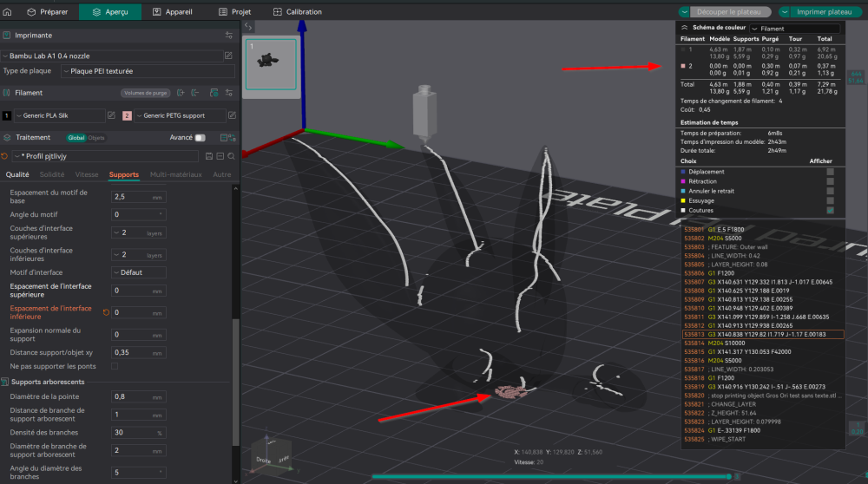Screen dimensions: 868x484
Task: Open the Profil pjtlivjy process dropdown
Action: coord(105,156)
